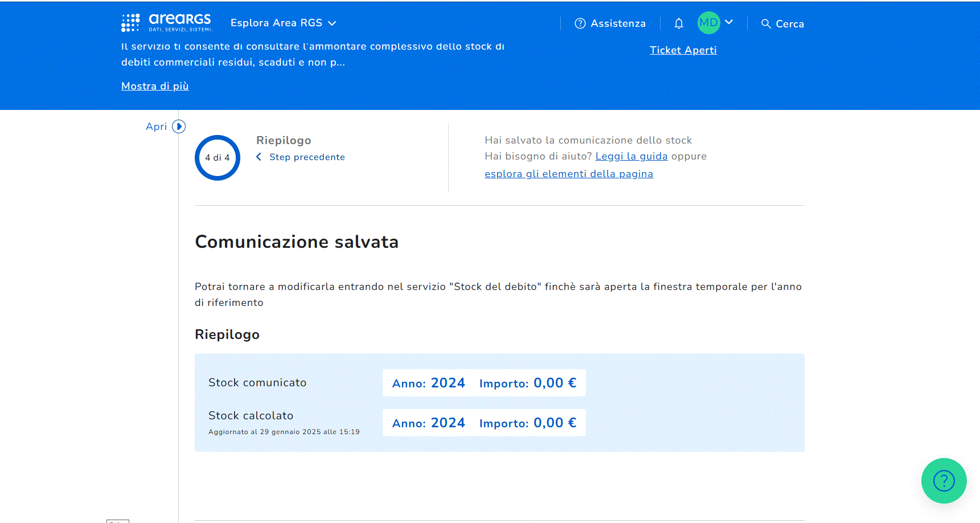Open notifications with the bell icon

[x=678, y=23]
